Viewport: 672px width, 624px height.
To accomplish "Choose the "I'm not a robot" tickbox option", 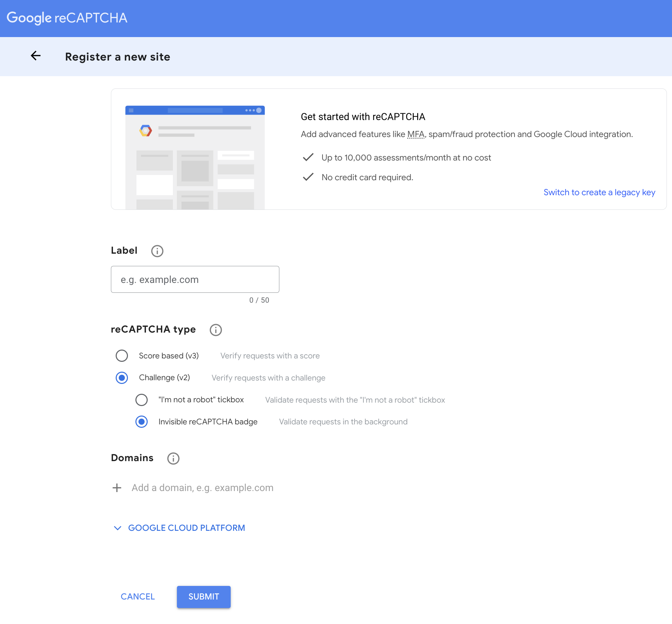I will click(x=142, y=400).
